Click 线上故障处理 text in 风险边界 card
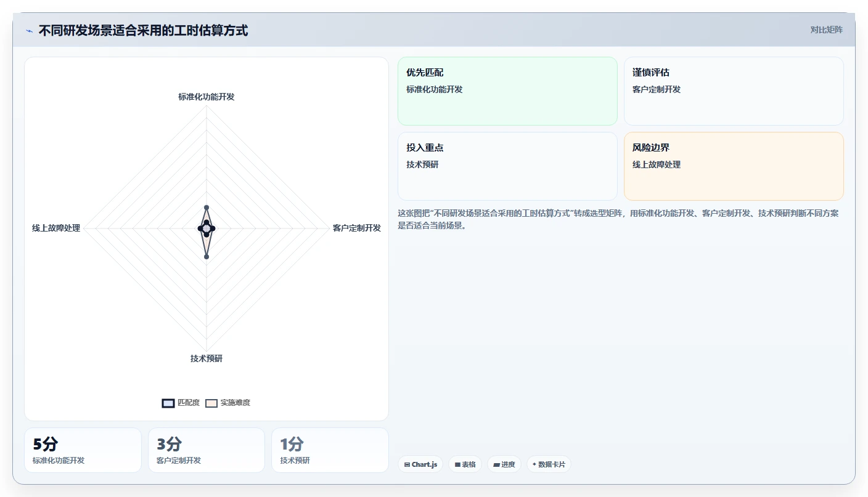Viewport: 868px width, 497px height. [657, 164]
